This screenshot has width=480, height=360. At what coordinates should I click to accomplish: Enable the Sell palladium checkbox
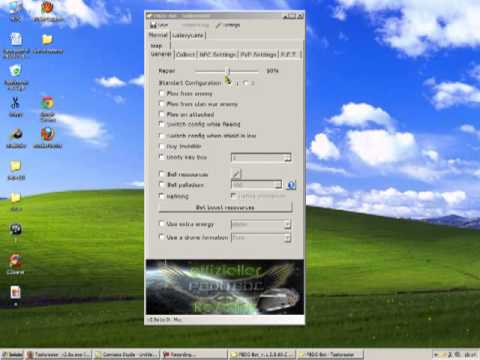tap(162, 185)
